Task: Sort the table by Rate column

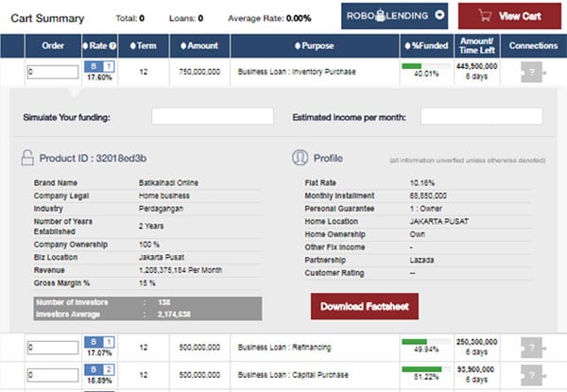Action: tap(98, 46)
